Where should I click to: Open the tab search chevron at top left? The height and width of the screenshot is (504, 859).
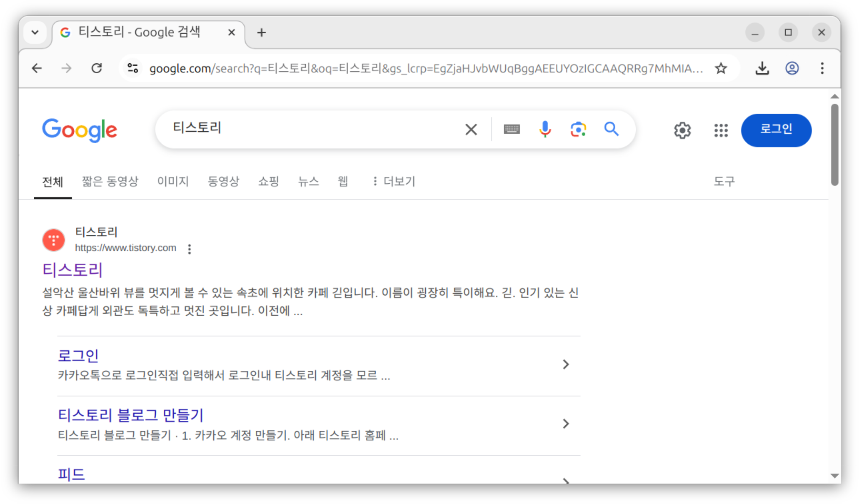point(35,32)
